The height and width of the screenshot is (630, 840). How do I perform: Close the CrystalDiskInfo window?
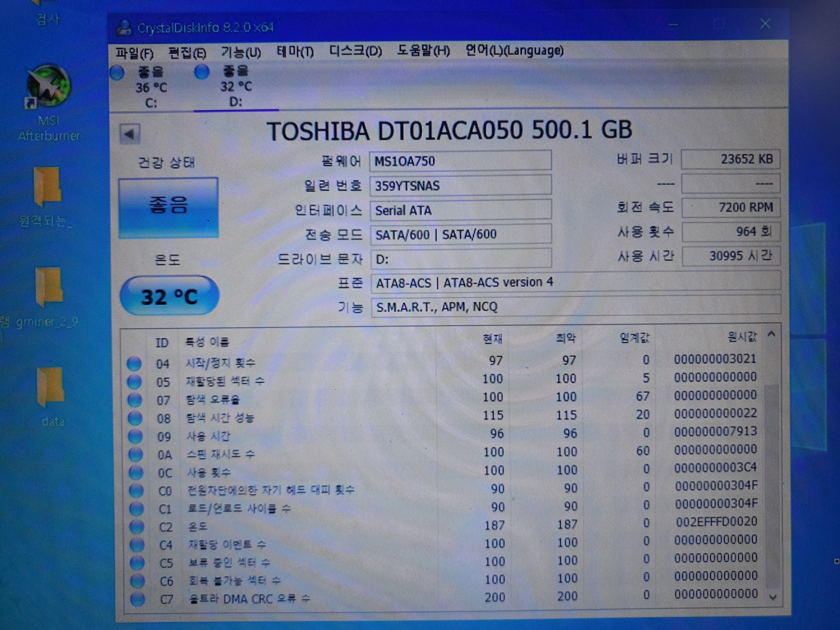(765, 24)
